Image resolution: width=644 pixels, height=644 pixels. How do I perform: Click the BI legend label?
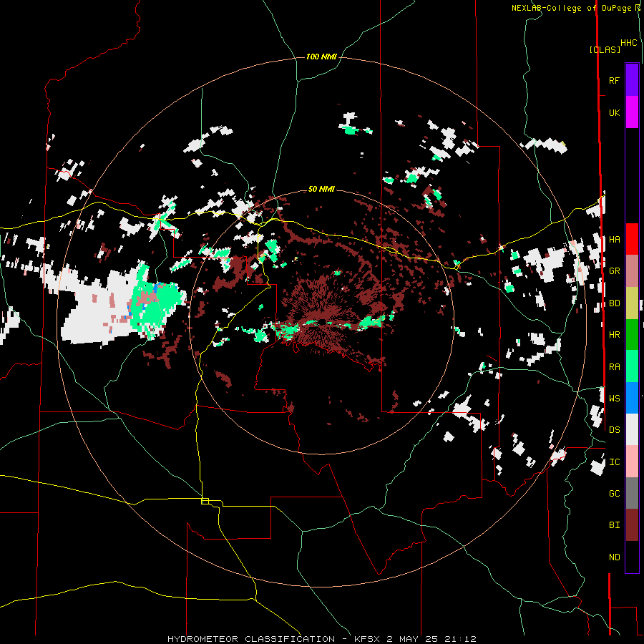click(x=614, y=525)
